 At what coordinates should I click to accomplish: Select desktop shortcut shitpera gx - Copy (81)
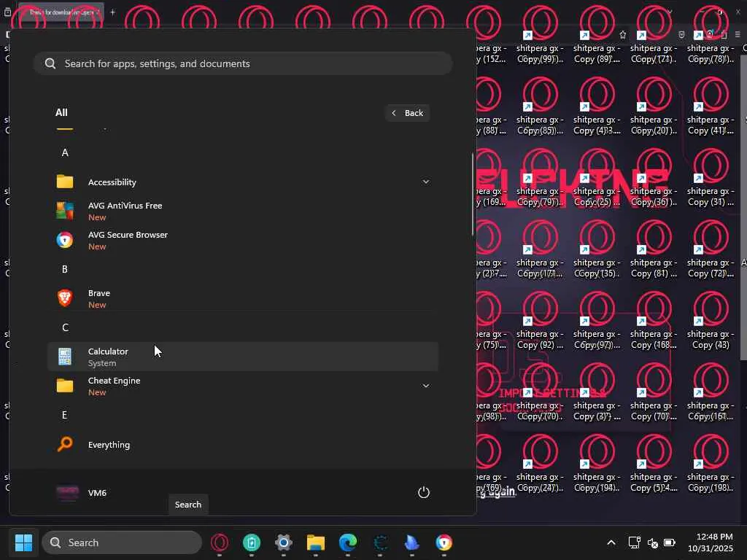pyautogui.click(x=654, y=250)
